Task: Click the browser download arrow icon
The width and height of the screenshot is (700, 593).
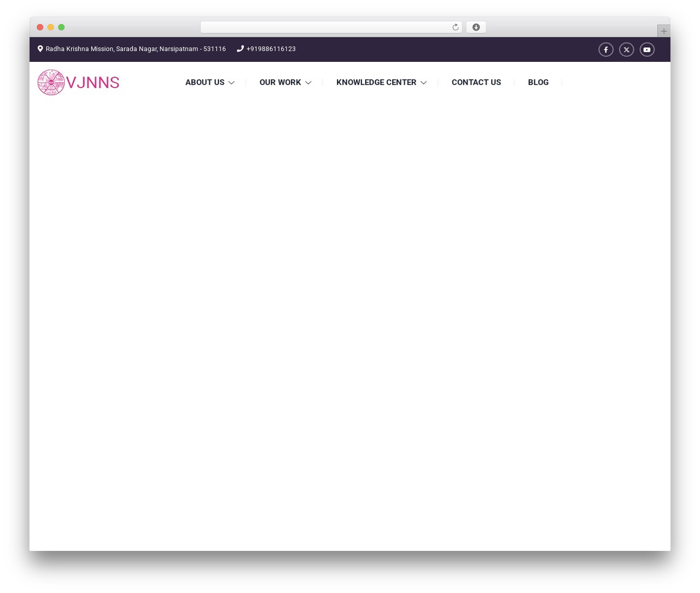Action: tap(476, 27)
